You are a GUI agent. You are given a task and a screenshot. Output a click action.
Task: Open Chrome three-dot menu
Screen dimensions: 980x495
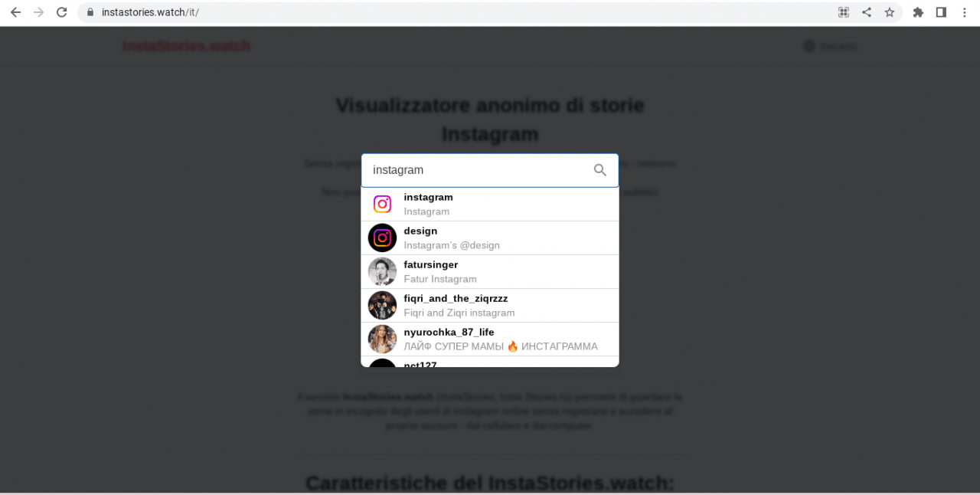(x=965, y=12)
